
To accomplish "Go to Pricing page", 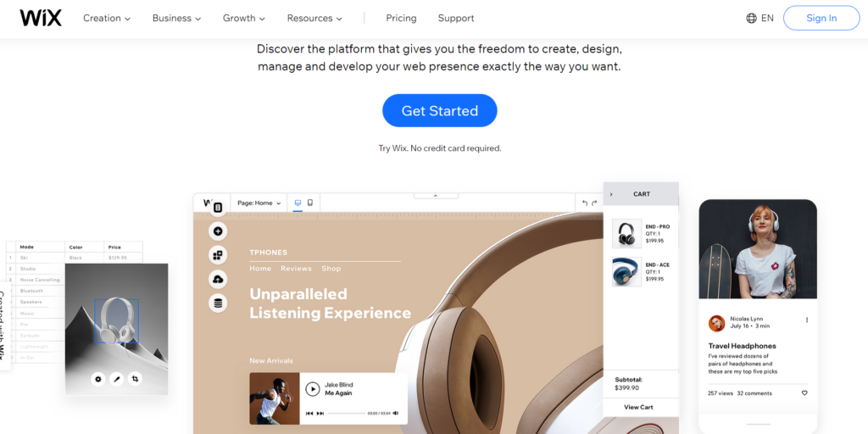I will click(x=401, y=19).
